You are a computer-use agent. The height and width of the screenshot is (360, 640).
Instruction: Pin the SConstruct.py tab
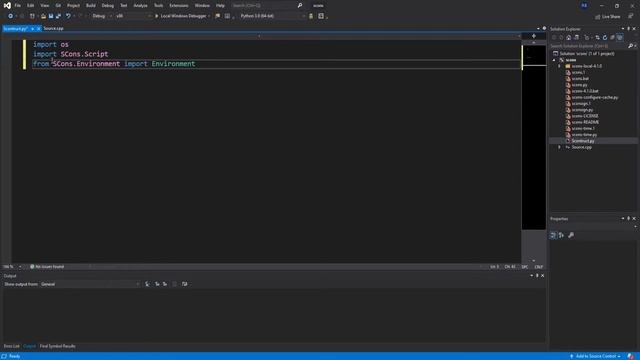pyautogui.click(x=32, y=29)
